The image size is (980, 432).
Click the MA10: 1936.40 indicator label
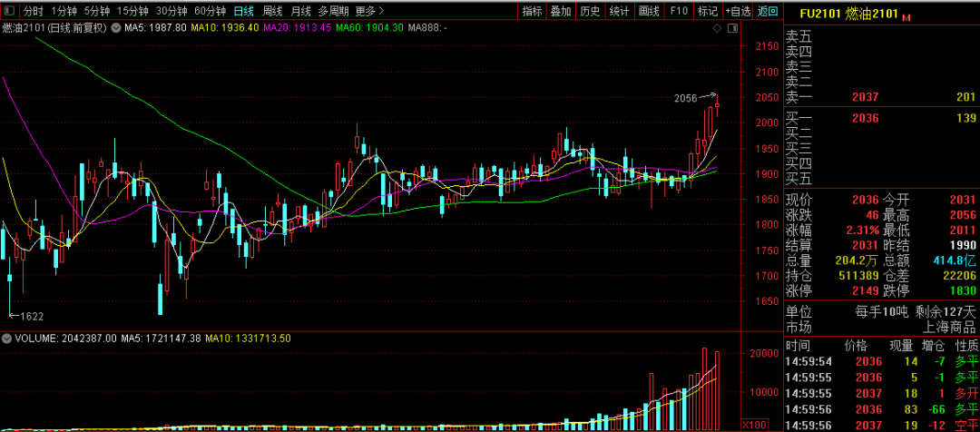click(x=225, y=27)
